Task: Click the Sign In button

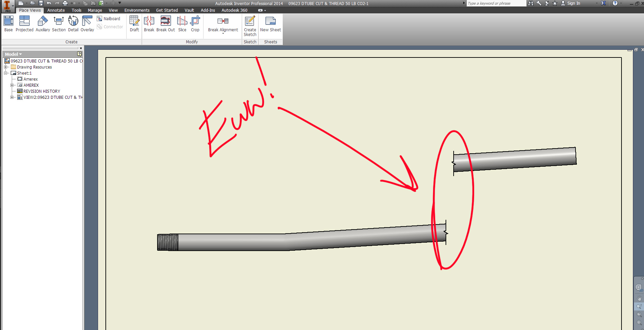Action: (570, 3)
